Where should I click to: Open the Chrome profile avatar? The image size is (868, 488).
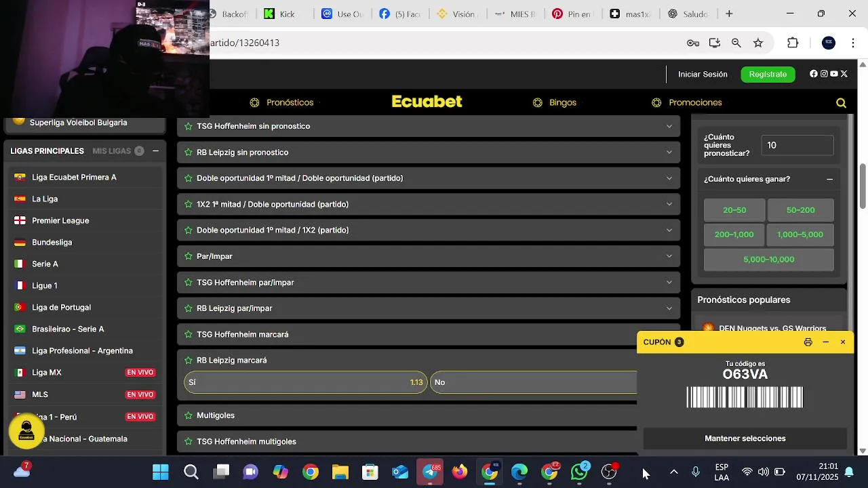829,43
